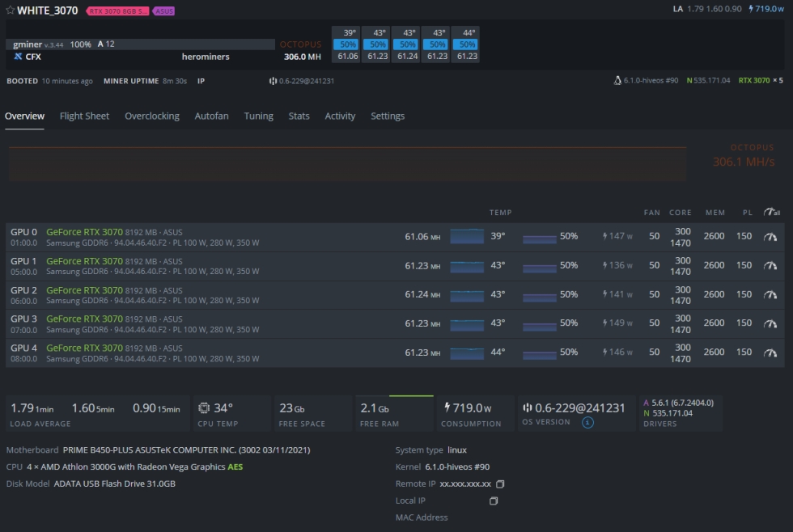Click the hive version icon under miner bar
This screenshot has height=532, width=793.
point(274,81)
